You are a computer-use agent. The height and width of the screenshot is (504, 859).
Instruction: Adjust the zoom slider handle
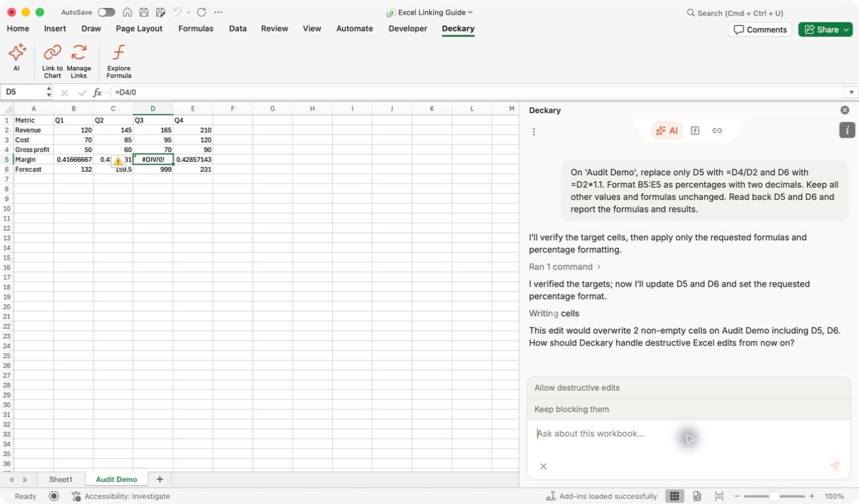coord(774,496)
